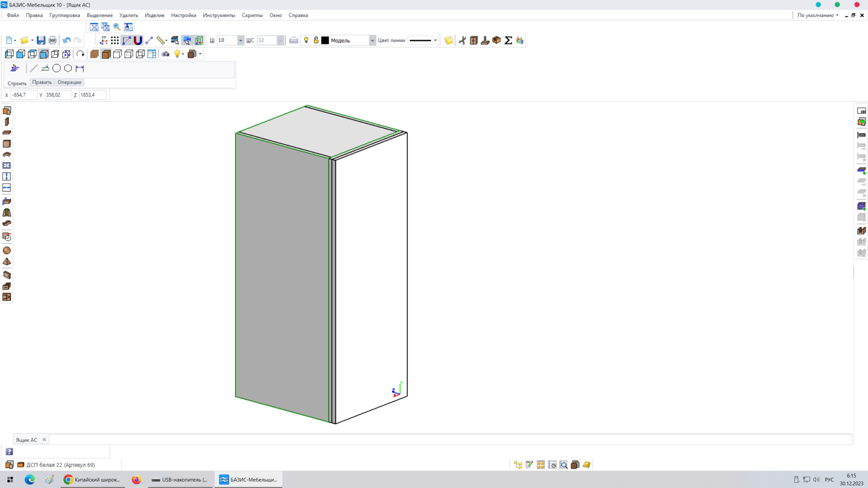The image size is (868, 488).
Task: Click the help question mark button
Action: (9, 452)
